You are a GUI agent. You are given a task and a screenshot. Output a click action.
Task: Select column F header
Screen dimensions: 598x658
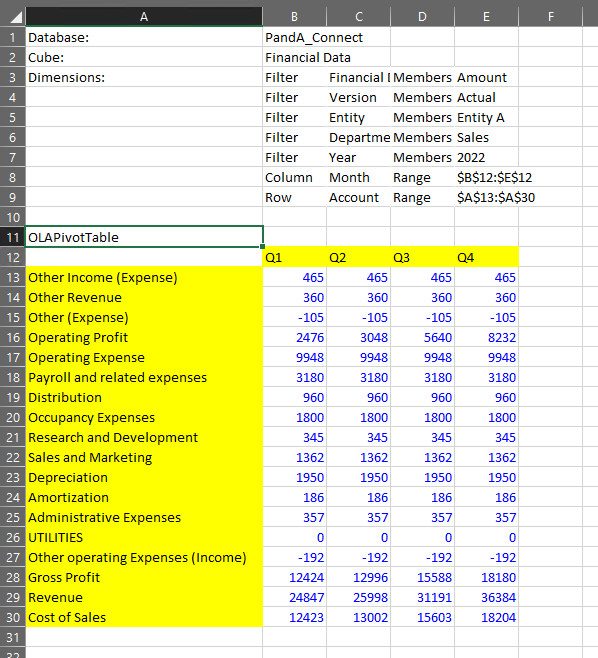click(551, 16)
